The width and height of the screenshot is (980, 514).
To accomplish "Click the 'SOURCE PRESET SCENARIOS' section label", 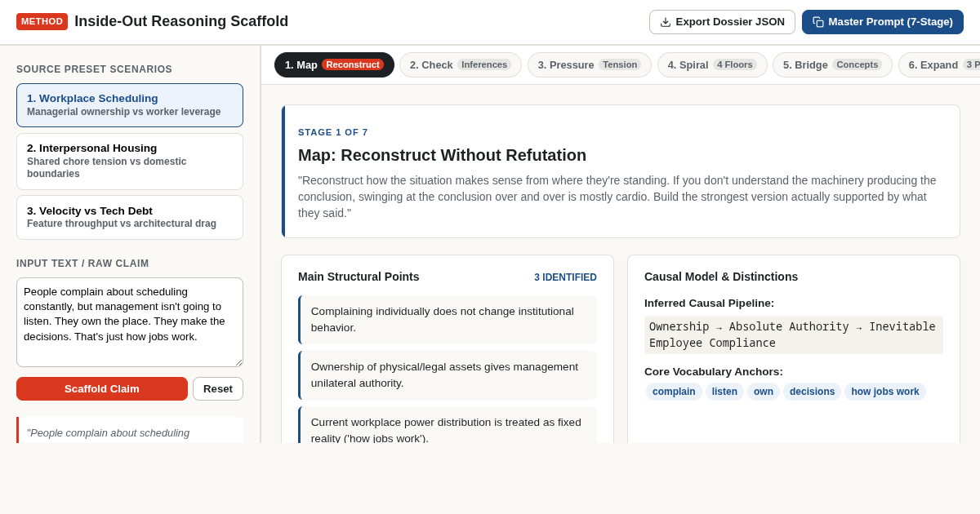I will [x=95, y=69].
